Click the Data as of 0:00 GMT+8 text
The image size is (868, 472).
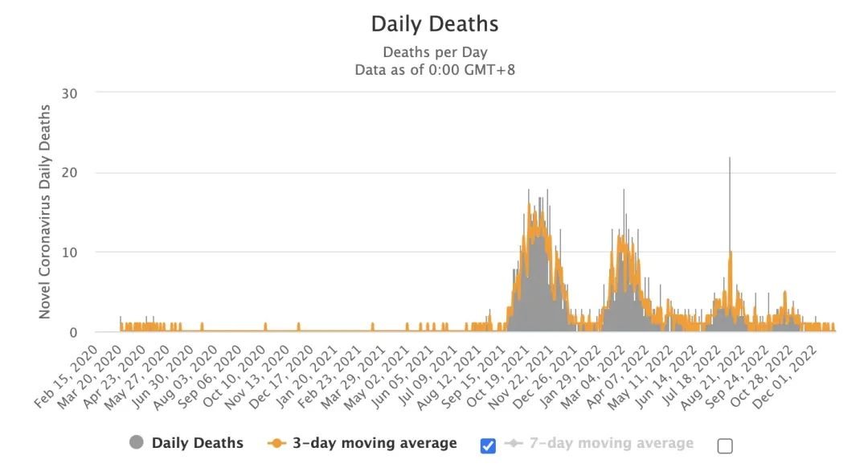[x=434, y=70]
